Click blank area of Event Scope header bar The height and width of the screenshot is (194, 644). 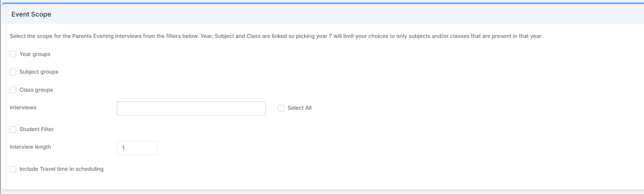coord(335,14)
